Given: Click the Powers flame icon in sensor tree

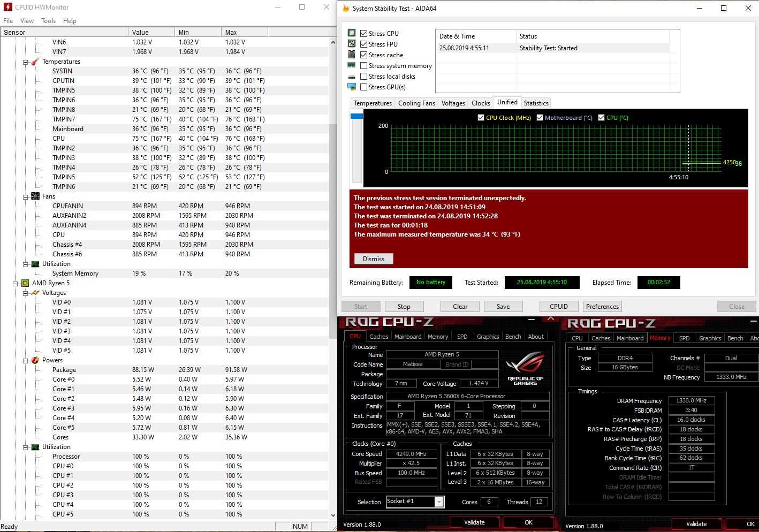Looking at the screenshot, I should tap(35, 360).
